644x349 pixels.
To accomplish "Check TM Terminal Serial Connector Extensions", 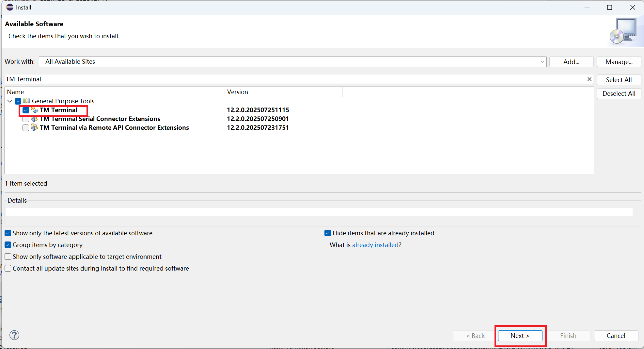I will 26,119.
